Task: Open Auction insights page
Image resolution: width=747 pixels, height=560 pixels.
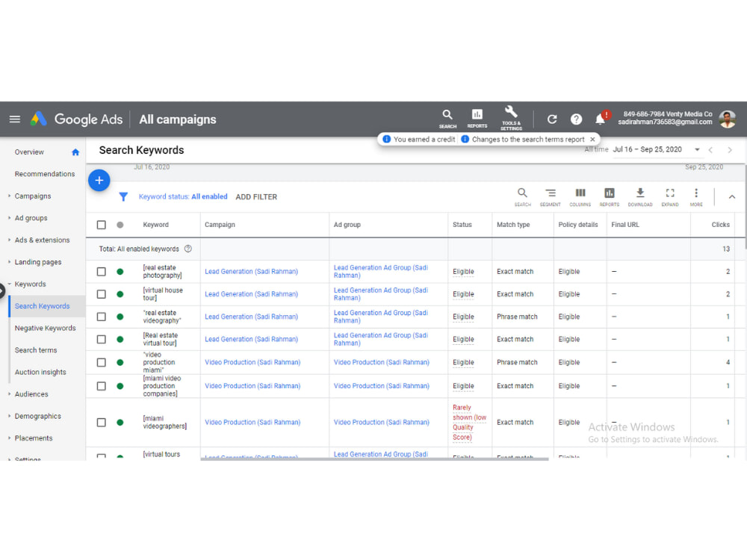Action: 40,372
